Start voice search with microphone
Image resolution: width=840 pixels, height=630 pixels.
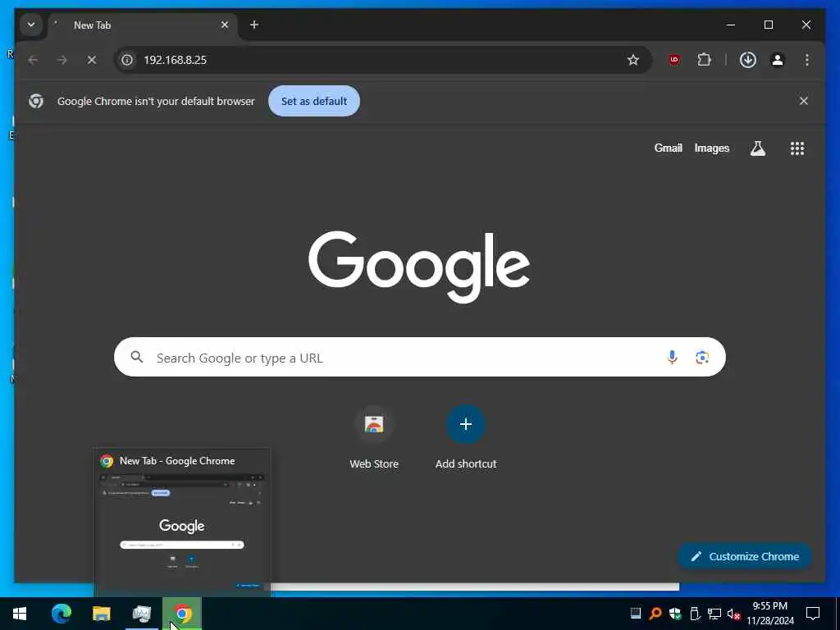(672, 358)
